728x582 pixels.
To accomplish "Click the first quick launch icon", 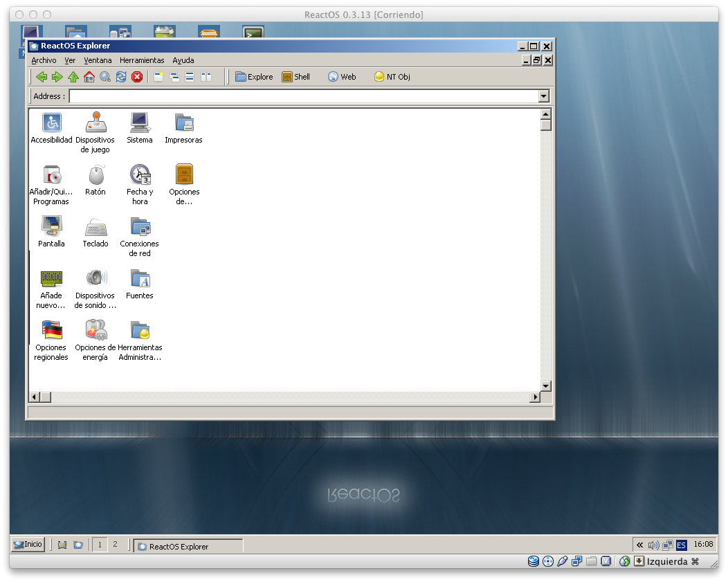I will click(62, 545).
